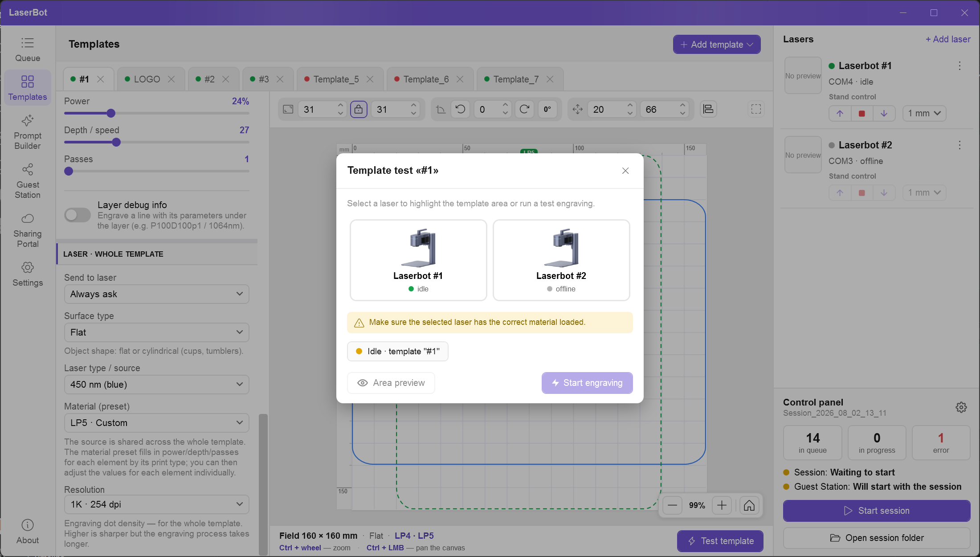Expand the Send to laser dropdown

coord(157,294)
